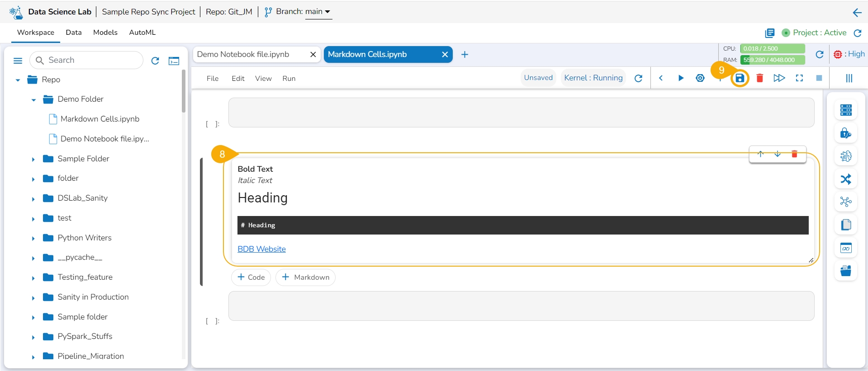
Task: Add a new notebook tab with plus
Action: click(465, 55)
